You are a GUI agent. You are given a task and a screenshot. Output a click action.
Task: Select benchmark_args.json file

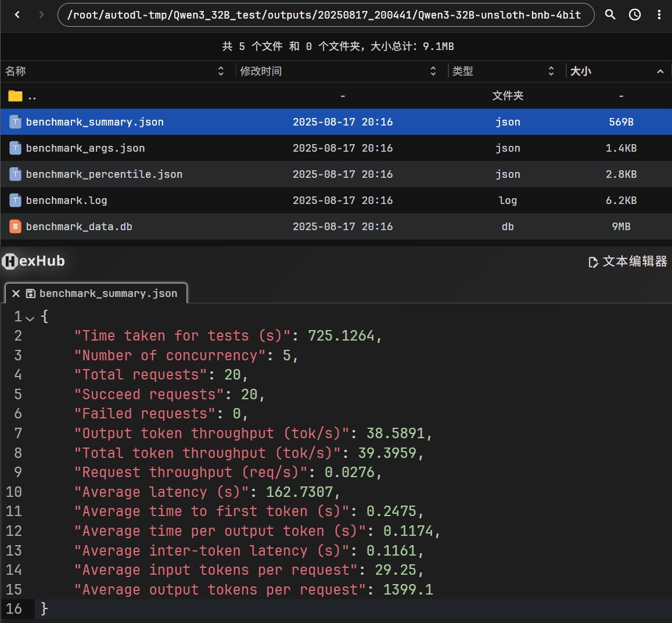click(x=336, y=148)
